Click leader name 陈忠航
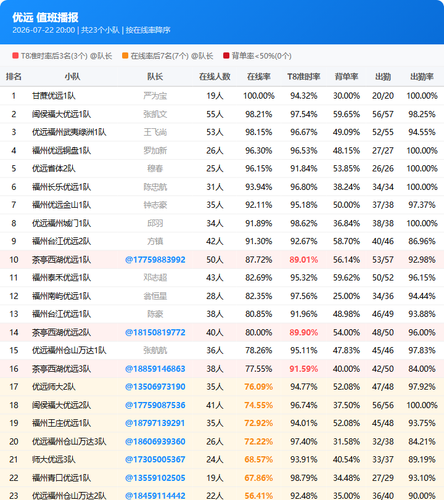The height and width of the screenshot is (500, 444). 155,187
